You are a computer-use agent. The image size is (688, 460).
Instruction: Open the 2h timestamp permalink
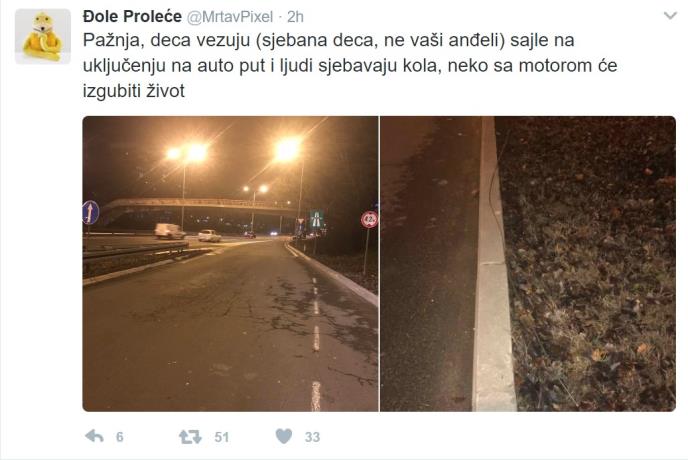point(295,17)
